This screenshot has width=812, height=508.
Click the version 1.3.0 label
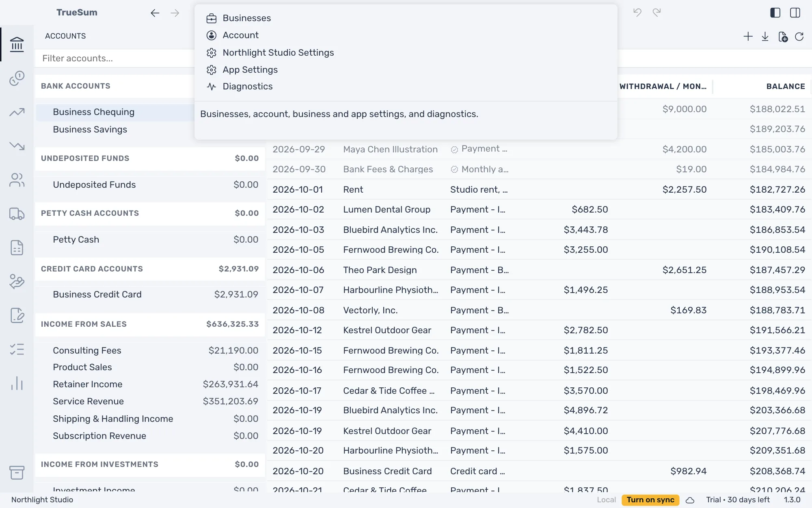click(792, 500)
